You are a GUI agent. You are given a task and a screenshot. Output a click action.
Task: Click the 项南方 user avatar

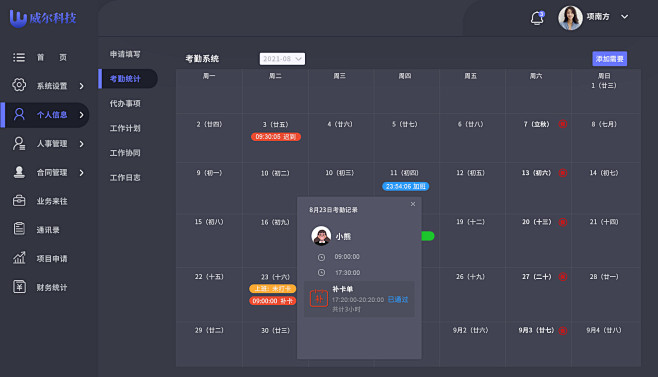tap(570, 18)
